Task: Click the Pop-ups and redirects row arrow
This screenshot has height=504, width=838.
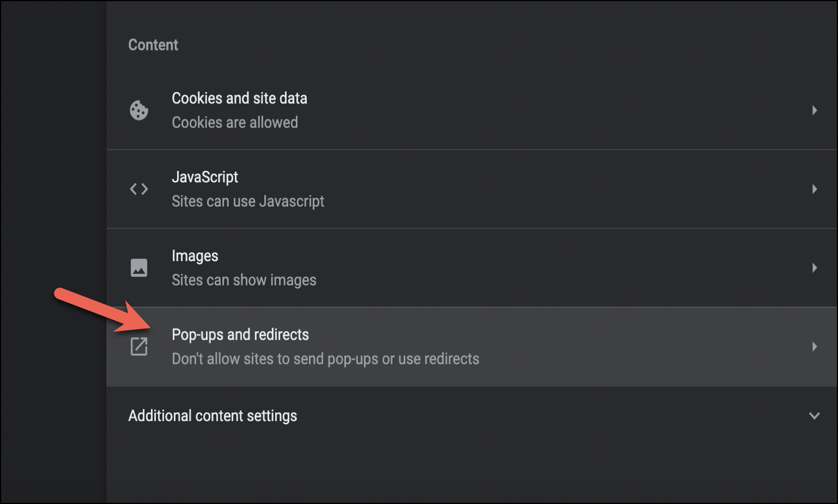Action: click(x=814, y=346)
